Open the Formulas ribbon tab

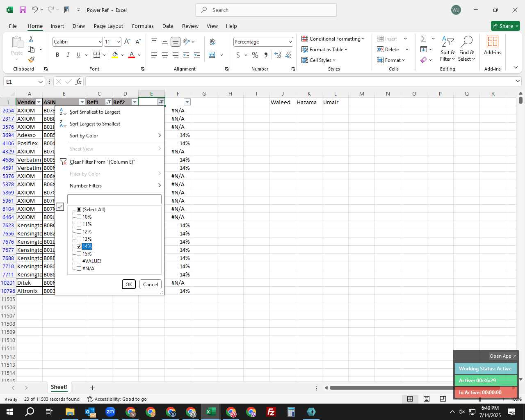tap(143, 26)
